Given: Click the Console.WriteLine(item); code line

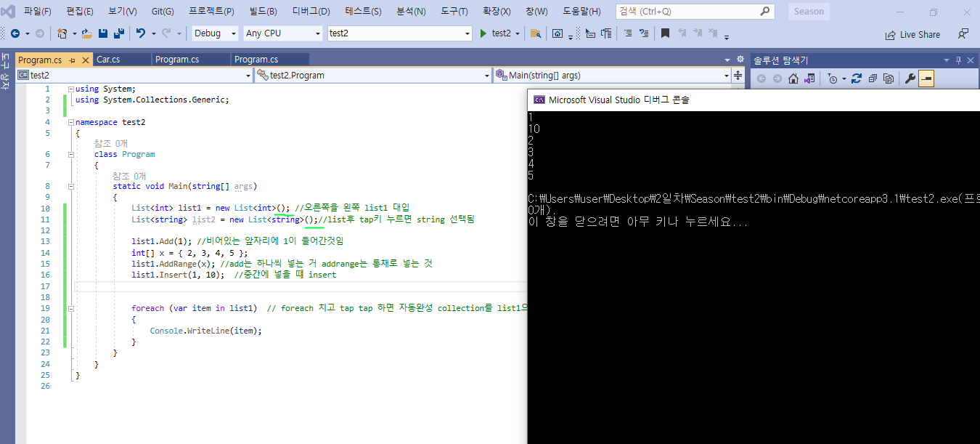Looking at the screenshot, I should point(205,331).
